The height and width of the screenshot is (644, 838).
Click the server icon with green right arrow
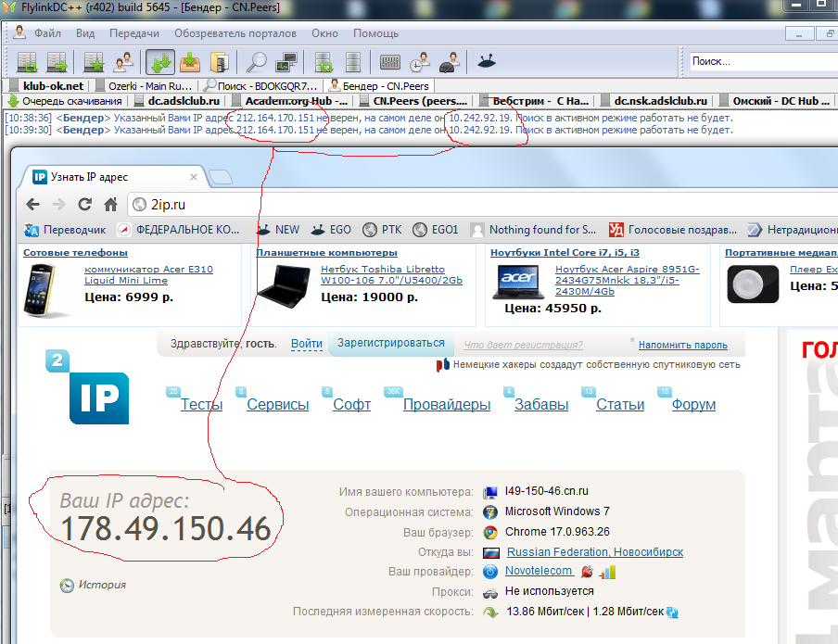[x=57, y=62]
